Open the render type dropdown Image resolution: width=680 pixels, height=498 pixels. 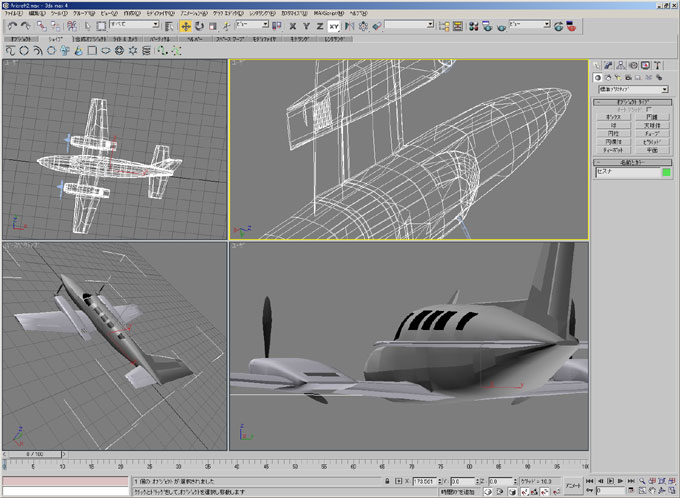pyautogui.click(x=530, y=24)
